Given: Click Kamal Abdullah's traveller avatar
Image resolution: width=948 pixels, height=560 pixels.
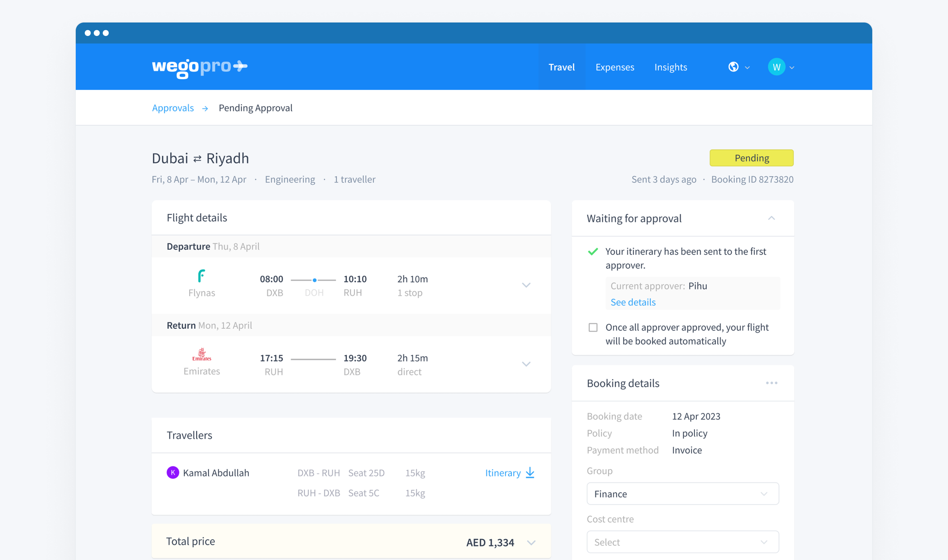Looking at the screenshot, I should [x=173, y=472].
